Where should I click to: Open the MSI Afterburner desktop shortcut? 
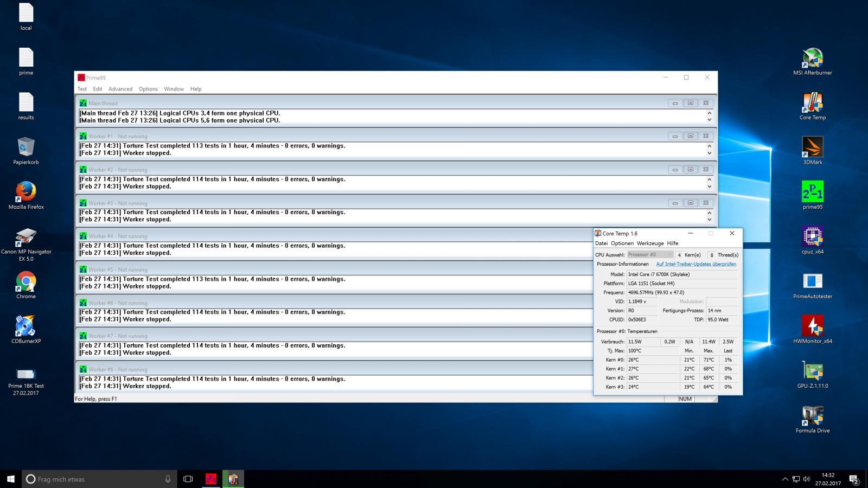tap(812, 61)
